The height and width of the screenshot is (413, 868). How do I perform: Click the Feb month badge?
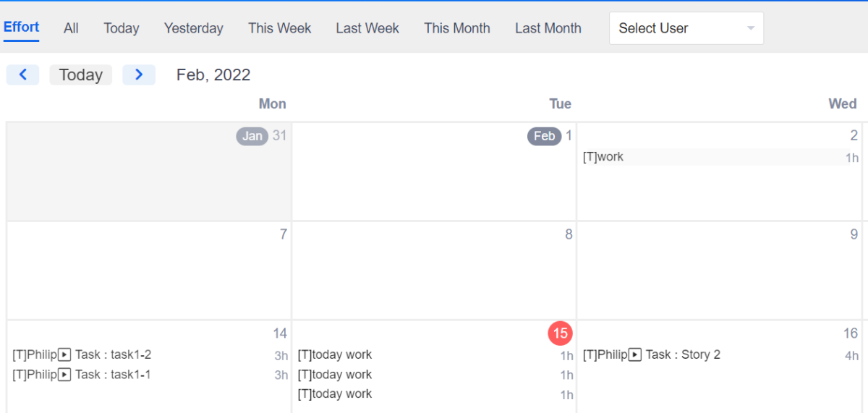coord(544,136)
